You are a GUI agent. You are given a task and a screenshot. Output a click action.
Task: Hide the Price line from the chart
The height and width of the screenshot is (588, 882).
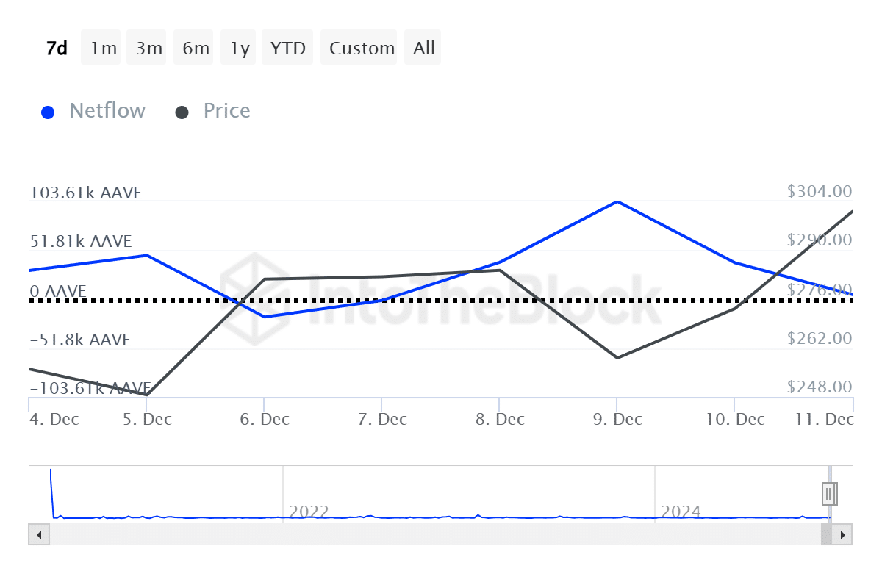(x=226, y=110)
